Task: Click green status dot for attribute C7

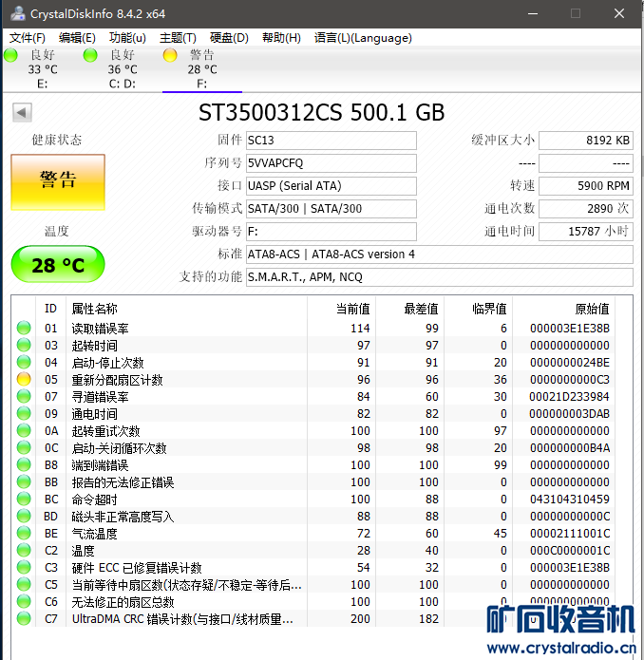Action: 24,619
